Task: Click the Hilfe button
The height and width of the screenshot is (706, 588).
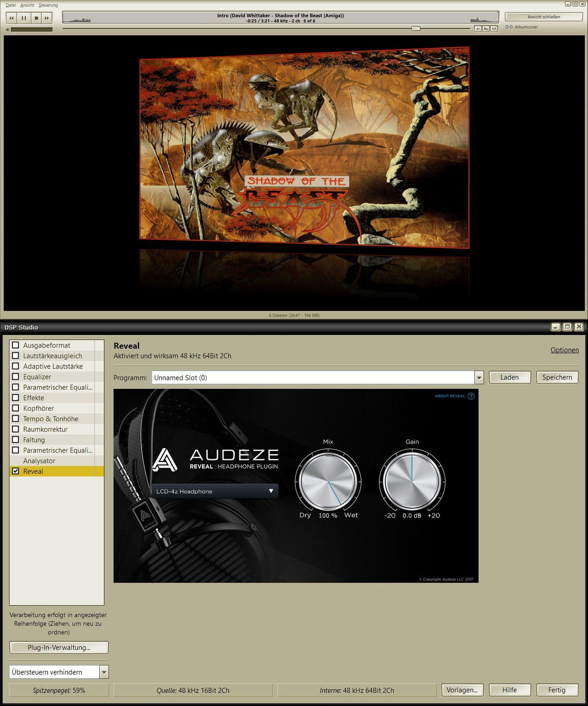Action: click(510, 690)
